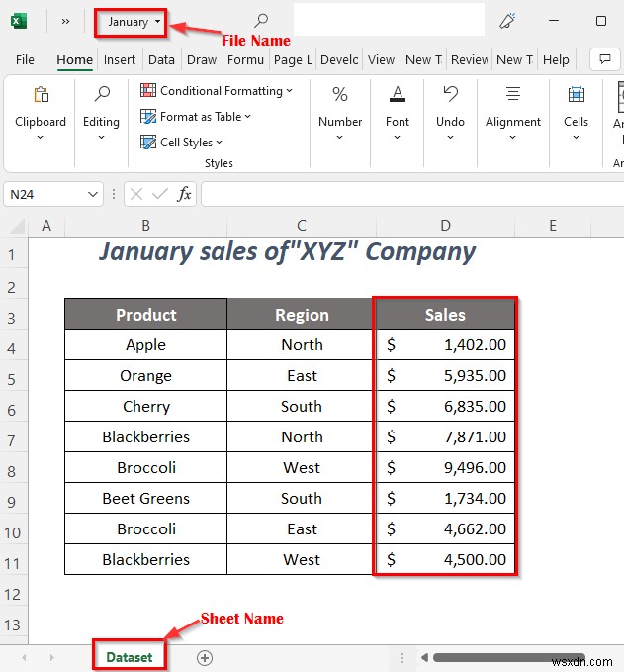624x672 pixels.
Task: Click the horizontal scroll left arrow
Action: click(x=424, y=657)
